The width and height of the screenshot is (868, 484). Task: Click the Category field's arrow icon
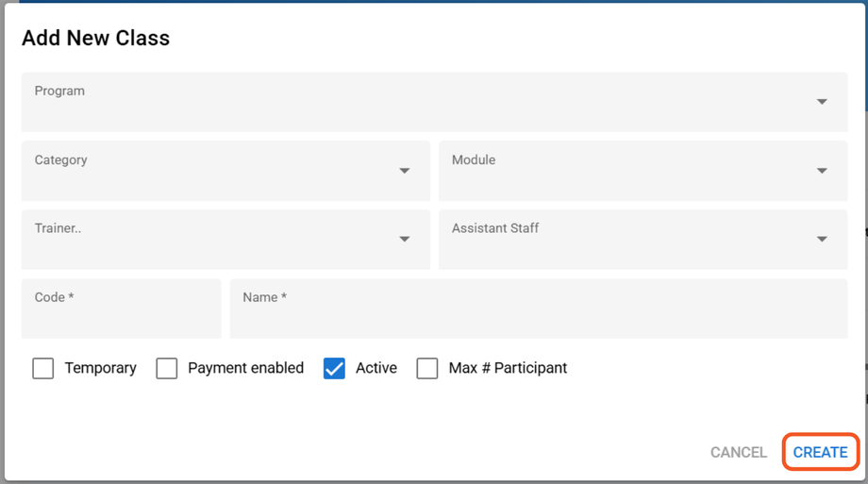405,171
